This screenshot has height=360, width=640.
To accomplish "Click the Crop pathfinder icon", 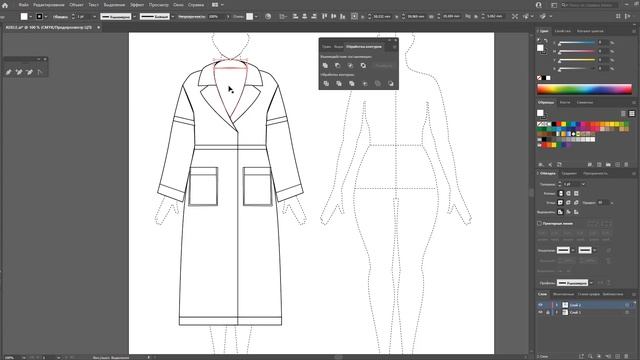I will click(x=364, y=83).
